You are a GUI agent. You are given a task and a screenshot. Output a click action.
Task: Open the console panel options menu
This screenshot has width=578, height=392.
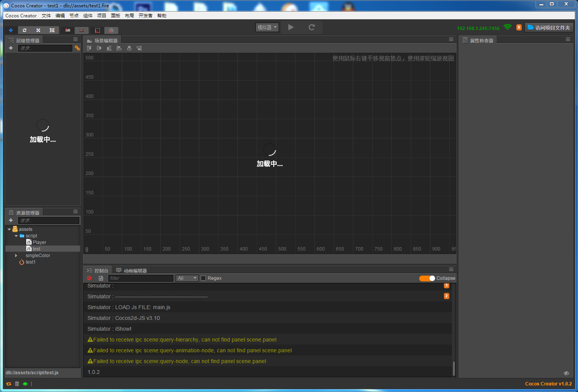[451, 269]
